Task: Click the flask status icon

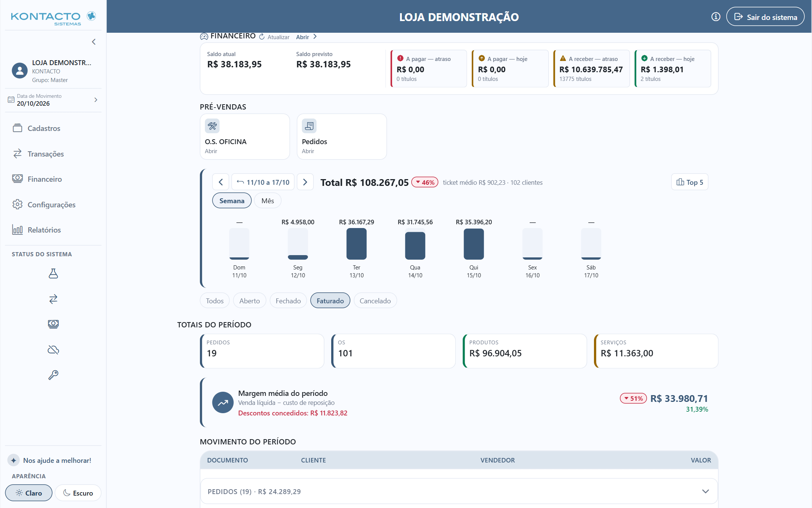Action: pos(53,273)
